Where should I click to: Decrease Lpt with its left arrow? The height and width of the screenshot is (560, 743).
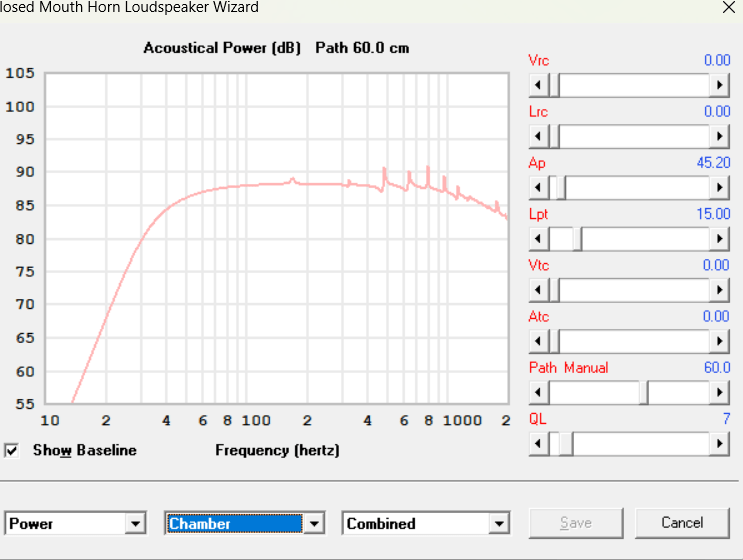[x=538, y=239]
